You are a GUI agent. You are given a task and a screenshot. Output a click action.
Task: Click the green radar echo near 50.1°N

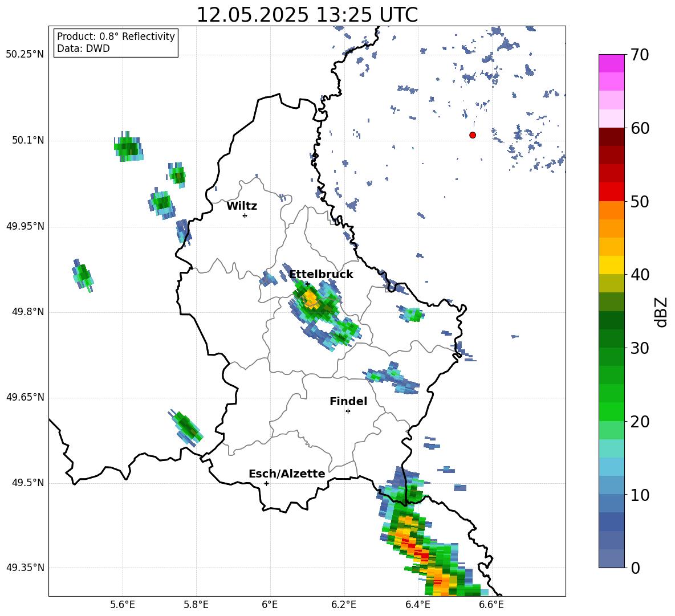128,147
